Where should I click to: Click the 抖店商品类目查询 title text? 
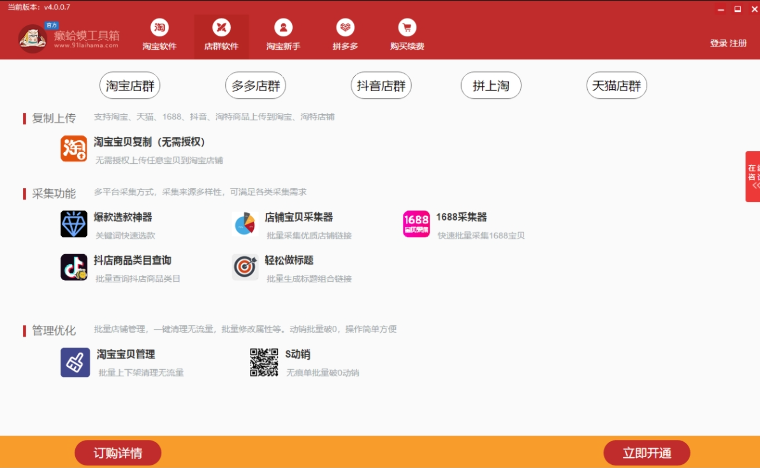[132, 260]
